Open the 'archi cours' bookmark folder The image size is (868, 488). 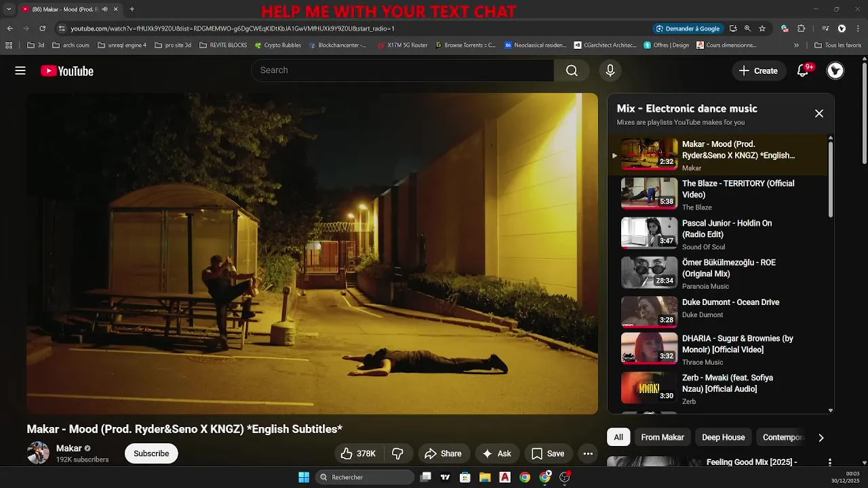[70, 45]
